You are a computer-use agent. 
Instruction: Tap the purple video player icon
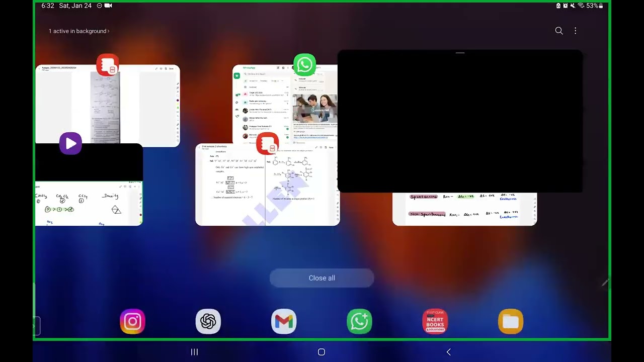(x=70, y=144)
